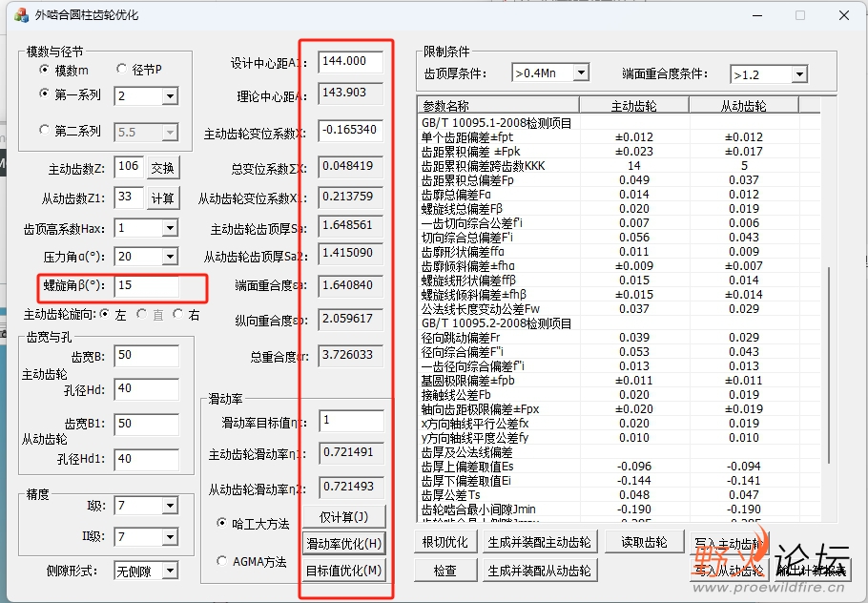Open the 侧隙形式 dropdown showing 无侧隙
The width and height of the screenshot is (868, 603).
pos(170,571)
